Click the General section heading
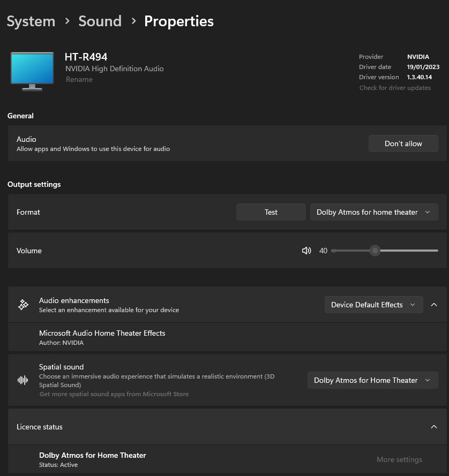This screenshot has height=476, width=449. pos(20,116)
